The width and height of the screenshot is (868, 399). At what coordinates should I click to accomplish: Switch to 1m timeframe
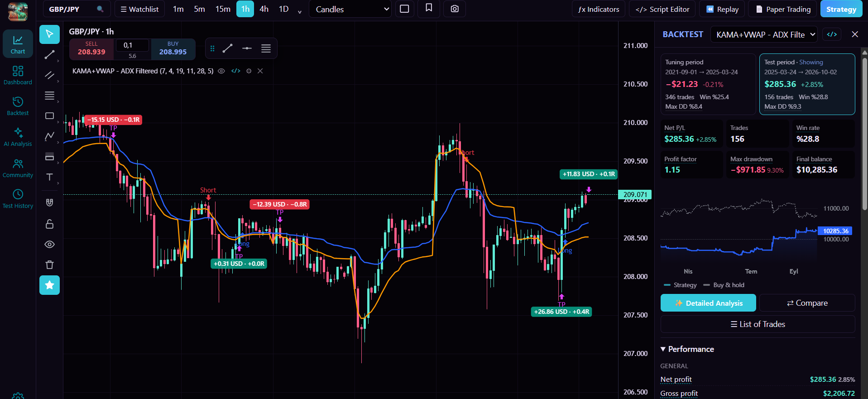[x=178, y=9]
